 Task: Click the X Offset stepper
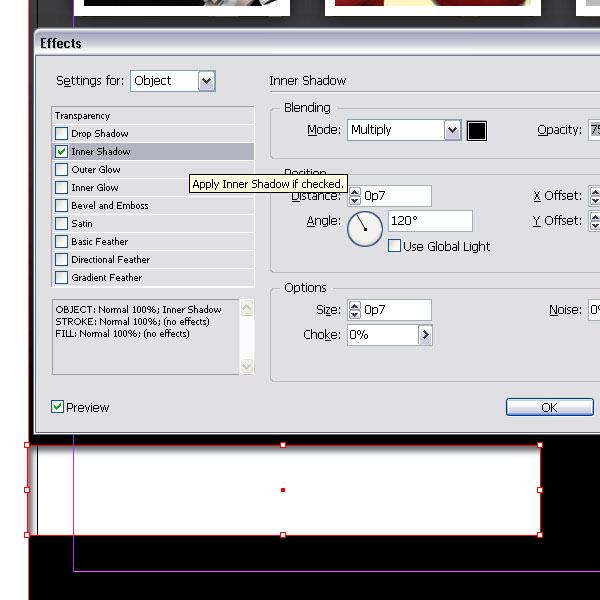pyautogui.click(x=595, y=196)
